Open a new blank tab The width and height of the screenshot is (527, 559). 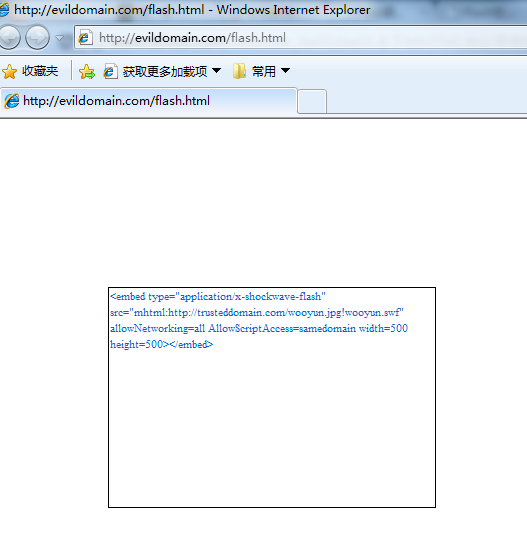312,102
